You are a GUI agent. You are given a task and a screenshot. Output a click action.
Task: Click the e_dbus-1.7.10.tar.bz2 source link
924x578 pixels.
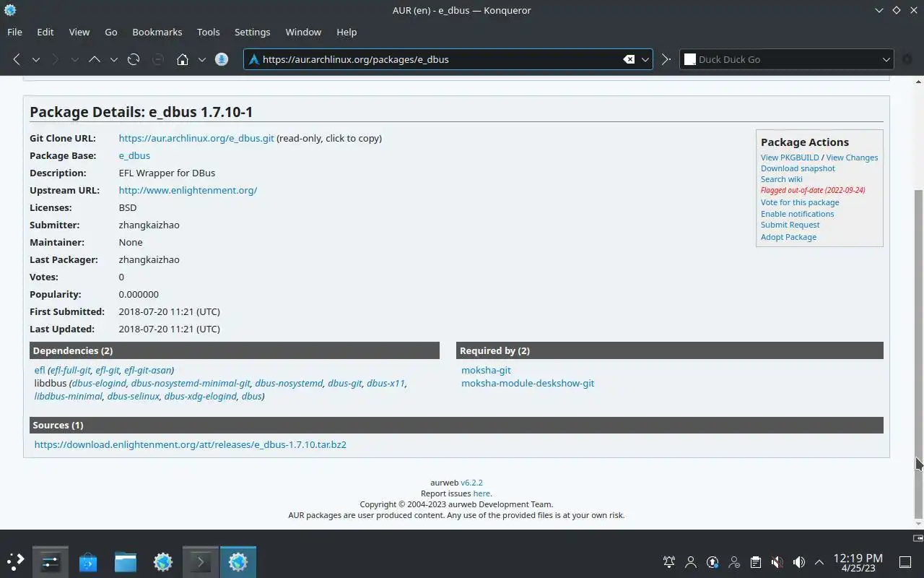click(191, 444)
